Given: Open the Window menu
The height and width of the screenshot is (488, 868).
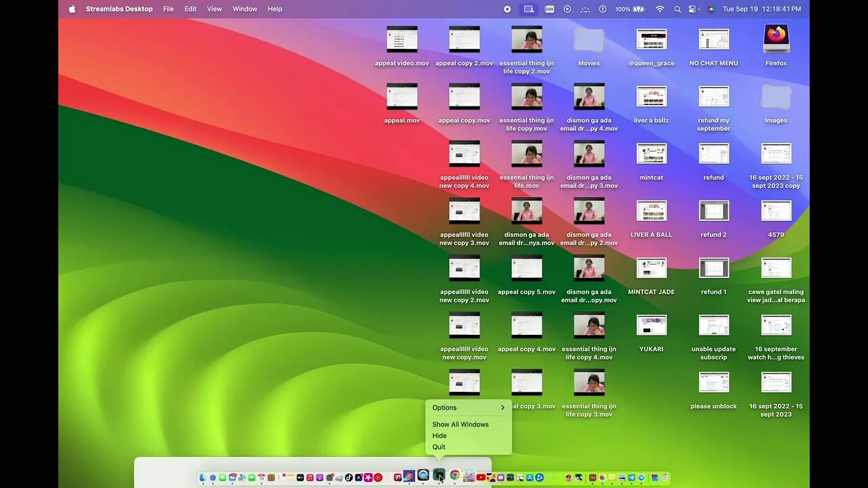Looking at the screenshot, I should tap(245, 9).
